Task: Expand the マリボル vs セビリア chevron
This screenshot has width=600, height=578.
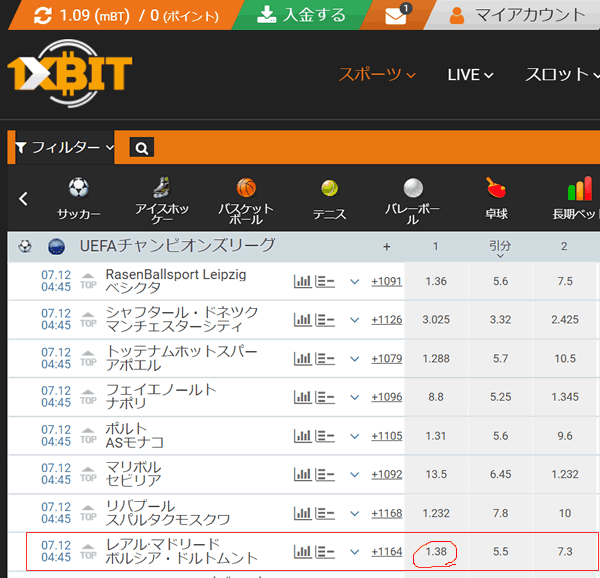Action: 355,475
